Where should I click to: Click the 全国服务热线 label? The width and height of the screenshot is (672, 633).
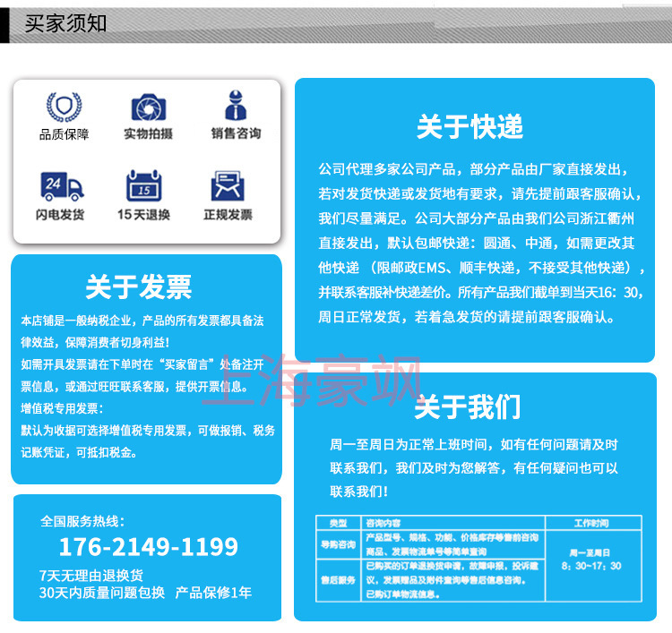tap(82, 520)
